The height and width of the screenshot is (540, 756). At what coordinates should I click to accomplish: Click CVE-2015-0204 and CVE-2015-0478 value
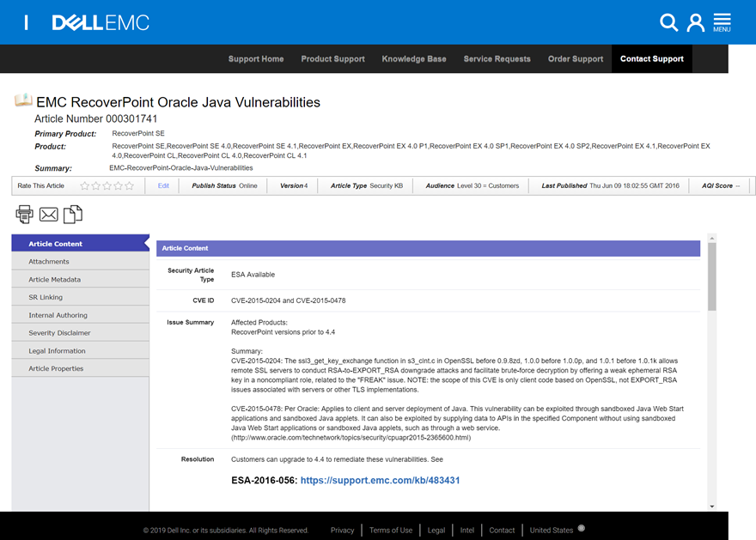[x=289, y=300]
